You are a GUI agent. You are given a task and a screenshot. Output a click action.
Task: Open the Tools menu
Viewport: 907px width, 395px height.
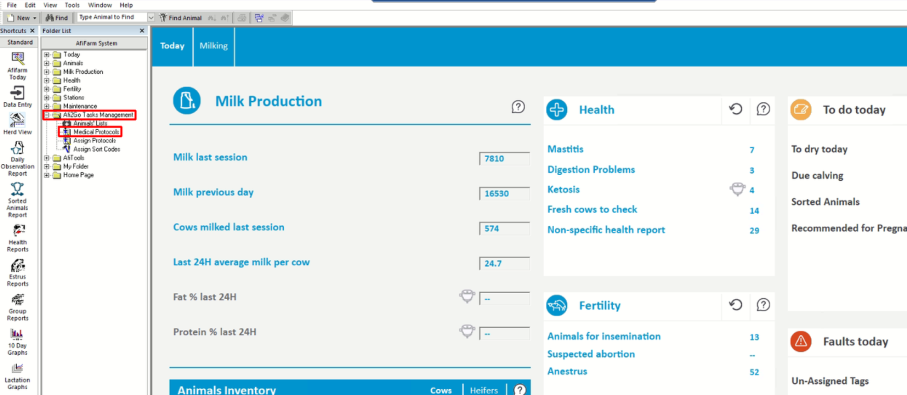click(x=72, y=5)
